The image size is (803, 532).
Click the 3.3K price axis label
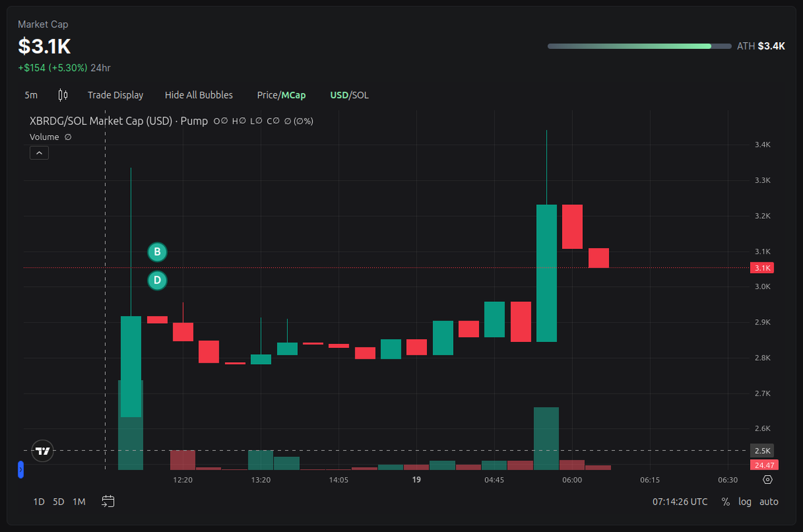point(763,181)
